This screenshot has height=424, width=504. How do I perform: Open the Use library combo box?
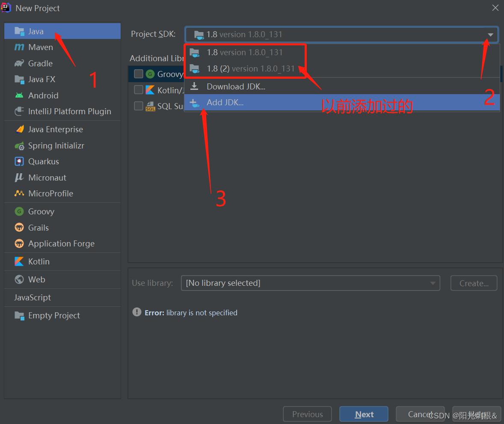(311, 283)
